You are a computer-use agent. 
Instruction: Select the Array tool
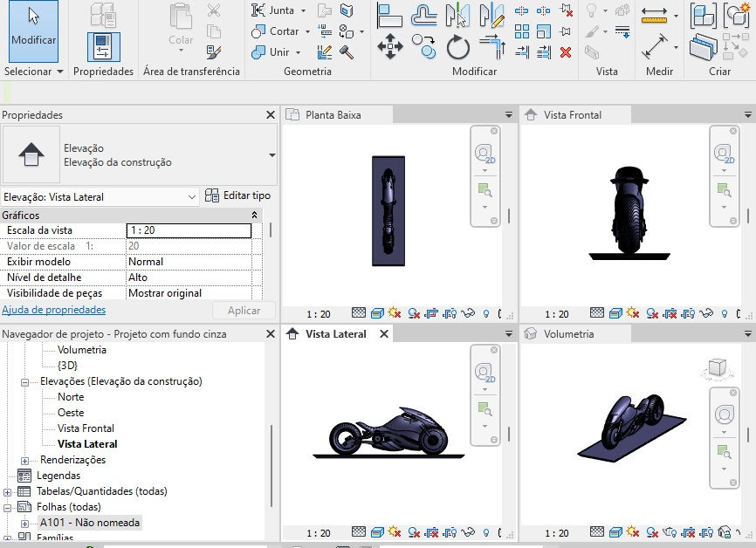click(x=522, y=31)
